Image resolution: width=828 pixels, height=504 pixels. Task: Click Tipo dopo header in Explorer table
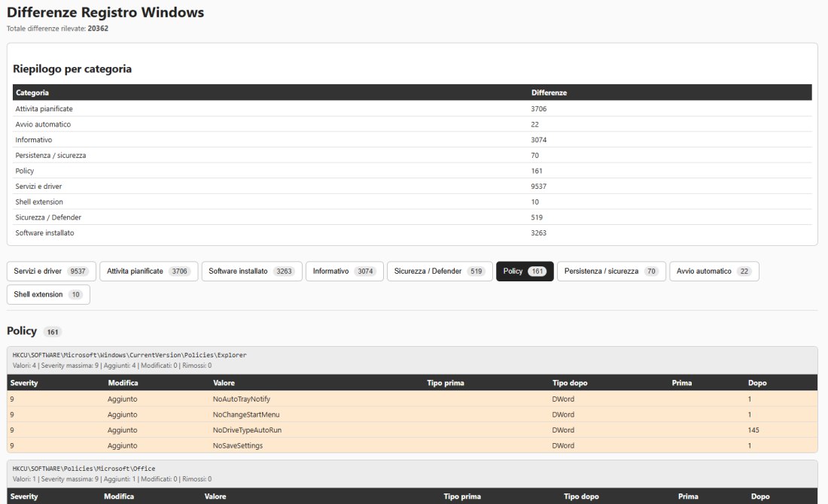(570, 383)
